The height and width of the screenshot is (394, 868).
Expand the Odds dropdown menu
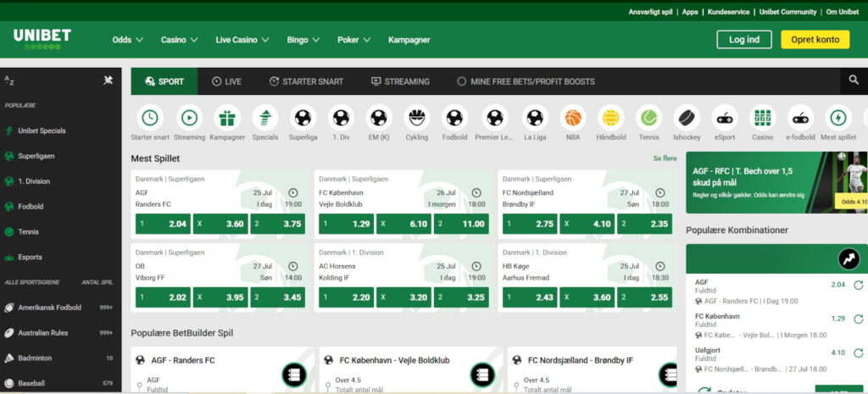tap(128, 40)
